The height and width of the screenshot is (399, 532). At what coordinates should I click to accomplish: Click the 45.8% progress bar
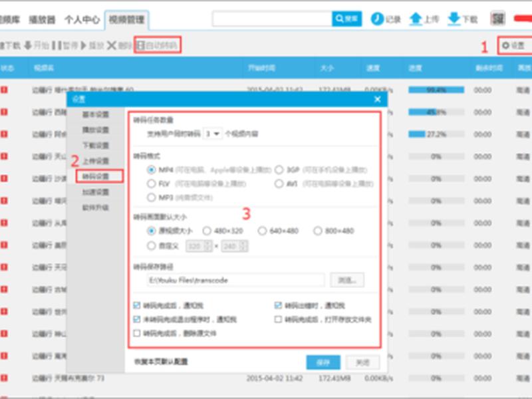tap(436, 112)
